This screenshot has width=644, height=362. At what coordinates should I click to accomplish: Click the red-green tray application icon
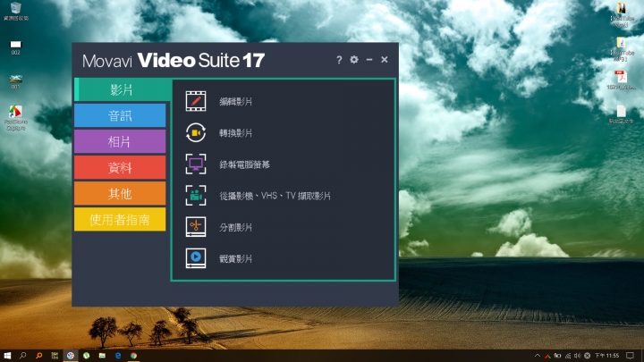[547, 356]
